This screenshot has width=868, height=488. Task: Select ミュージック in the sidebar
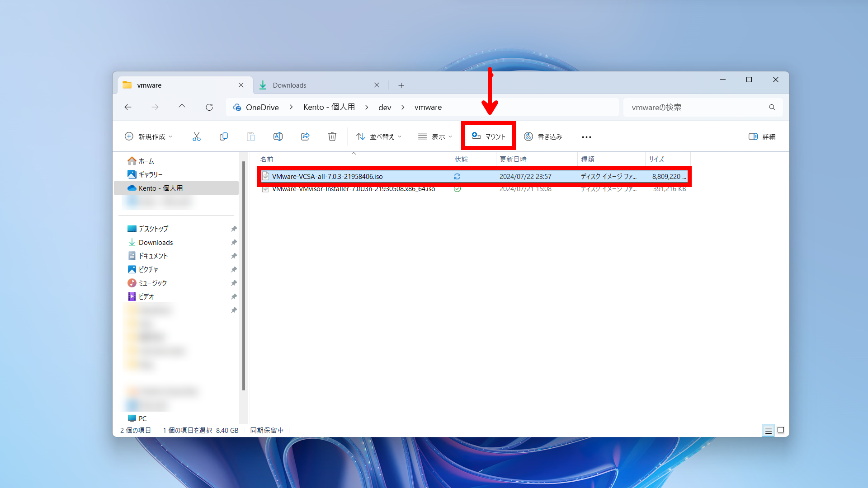point(153,283)
